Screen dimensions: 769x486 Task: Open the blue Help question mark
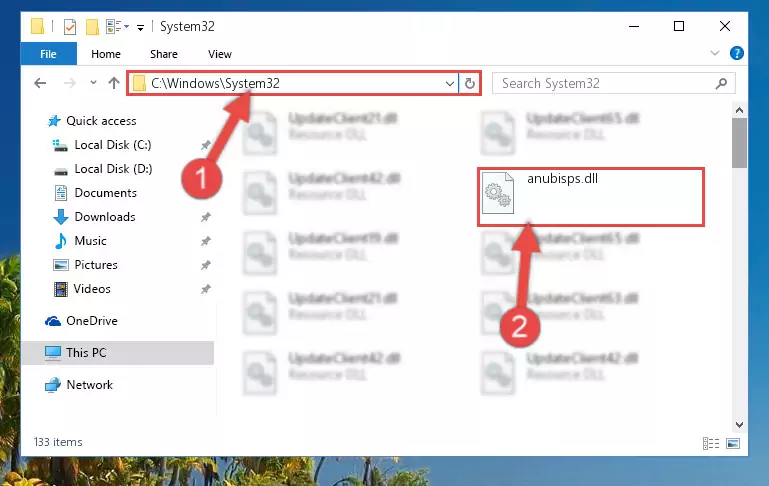tap(737, 53)
